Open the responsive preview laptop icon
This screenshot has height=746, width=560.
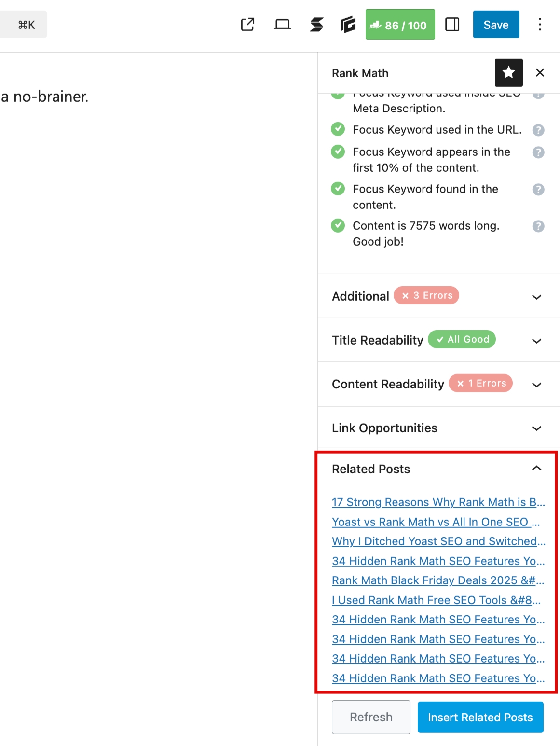[x=282, y=24]
